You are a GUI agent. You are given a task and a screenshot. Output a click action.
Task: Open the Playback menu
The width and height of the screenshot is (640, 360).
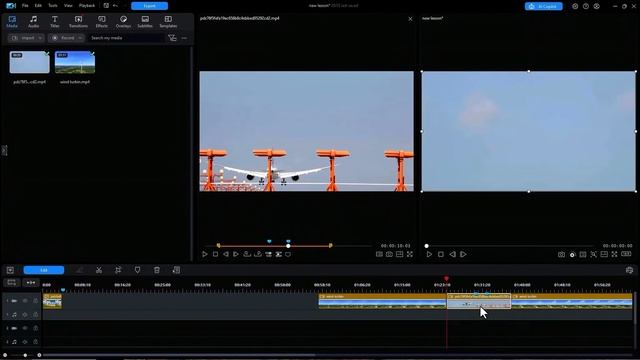point(87,6)
